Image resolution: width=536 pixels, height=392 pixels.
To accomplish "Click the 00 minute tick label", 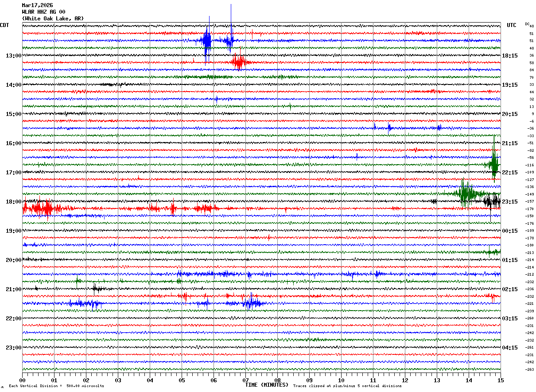I will click(22, 380).
